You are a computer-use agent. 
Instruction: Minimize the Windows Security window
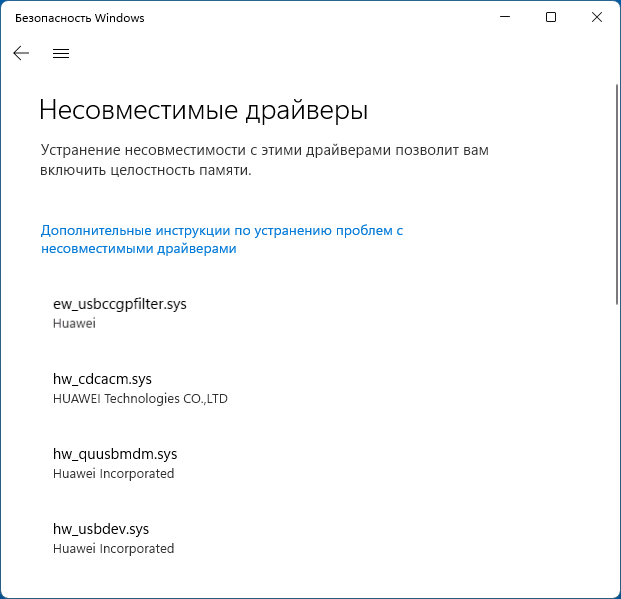click(505, 17)
